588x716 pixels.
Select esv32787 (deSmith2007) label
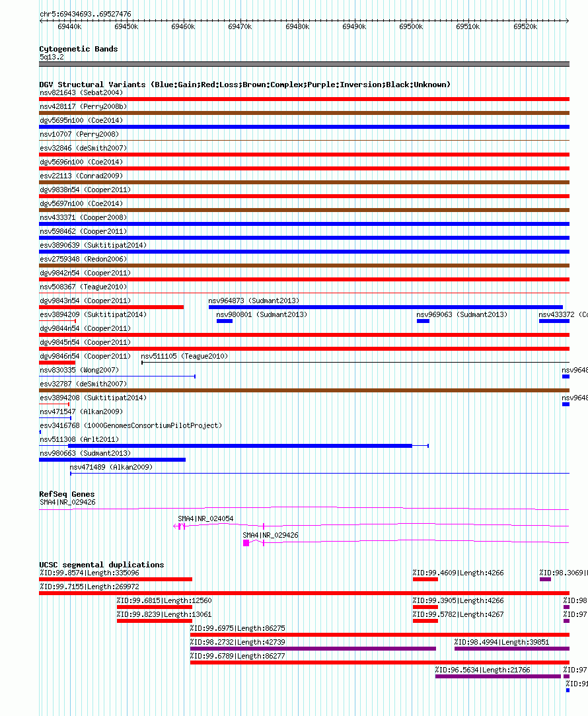[83, 384]
